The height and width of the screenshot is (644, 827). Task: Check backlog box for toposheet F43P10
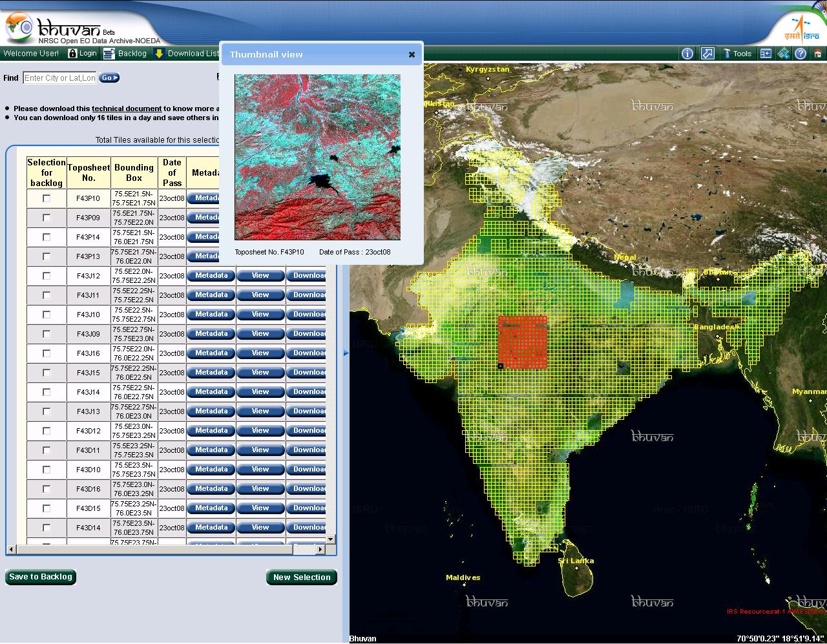coord(47,198)
